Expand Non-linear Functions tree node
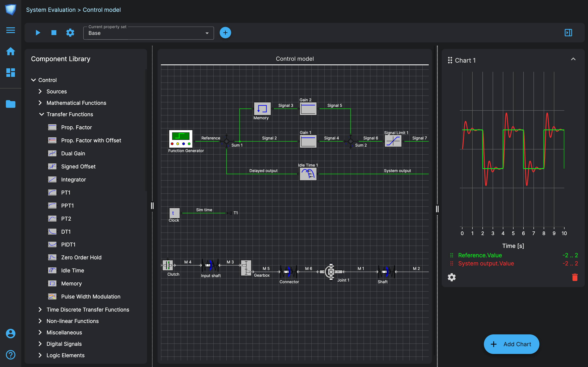Viewport: 588px width, 367px height. click(x=40, y=321)
